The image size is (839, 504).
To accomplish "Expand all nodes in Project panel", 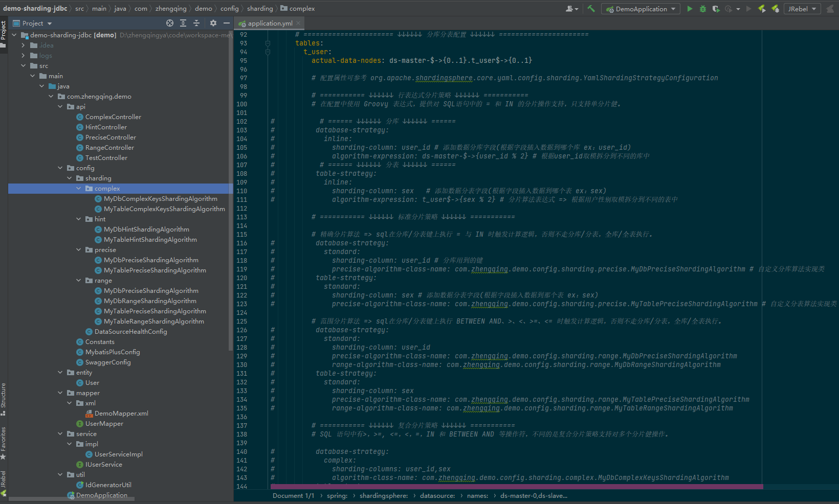I will (x=183, y=23).
